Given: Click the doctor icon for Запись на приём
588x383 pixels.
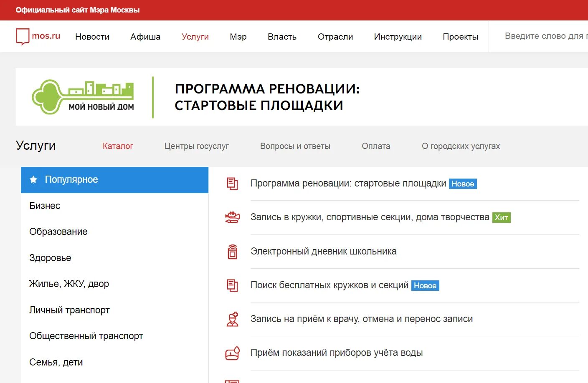Looking at the screenshot, I should click(232, 319).
